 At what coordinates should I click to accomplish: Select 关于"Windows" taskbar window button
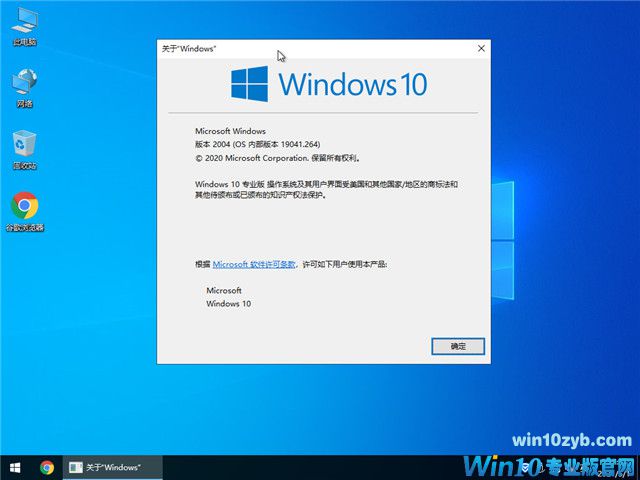coord(105,467)
